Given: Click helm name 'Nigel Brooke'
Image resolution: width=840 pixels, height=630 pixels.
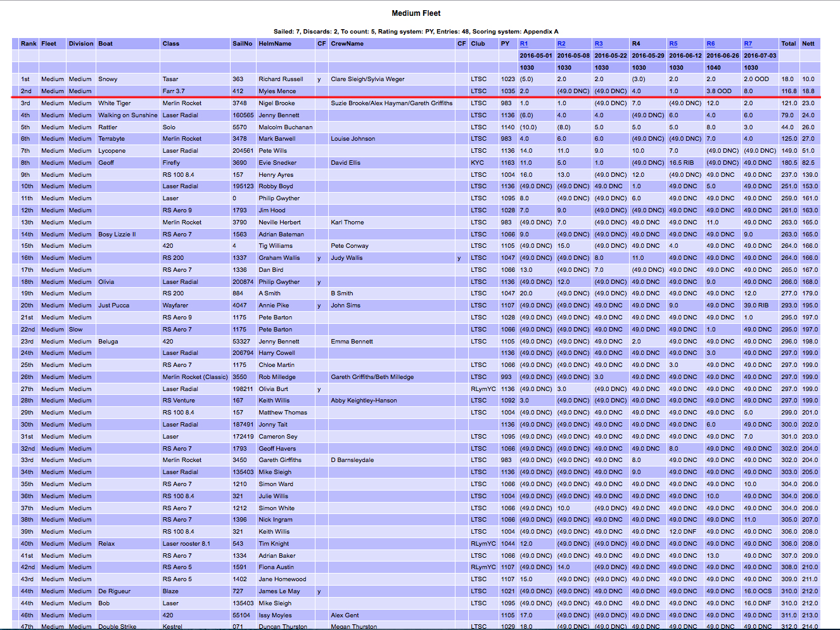Looking at the screenshot, I should point(276,103).
